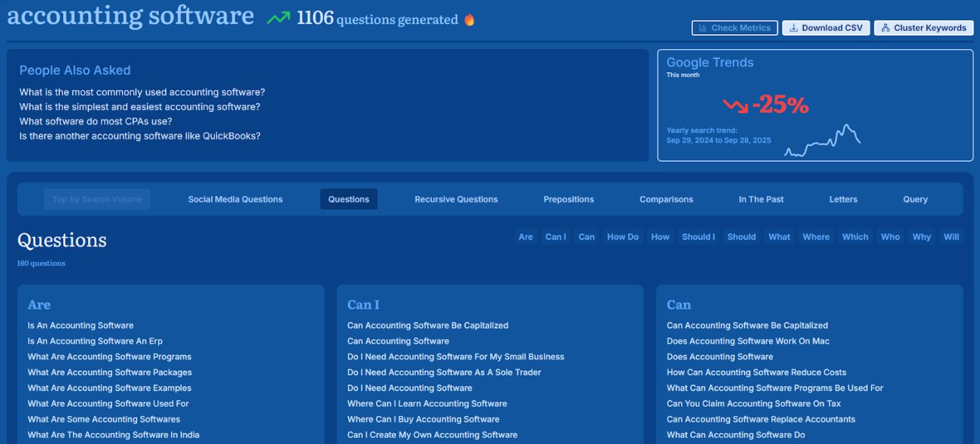Jump to the 'How Do' question filter
Image resolution: width=980 pixels, height=444 pixels.
622,237
